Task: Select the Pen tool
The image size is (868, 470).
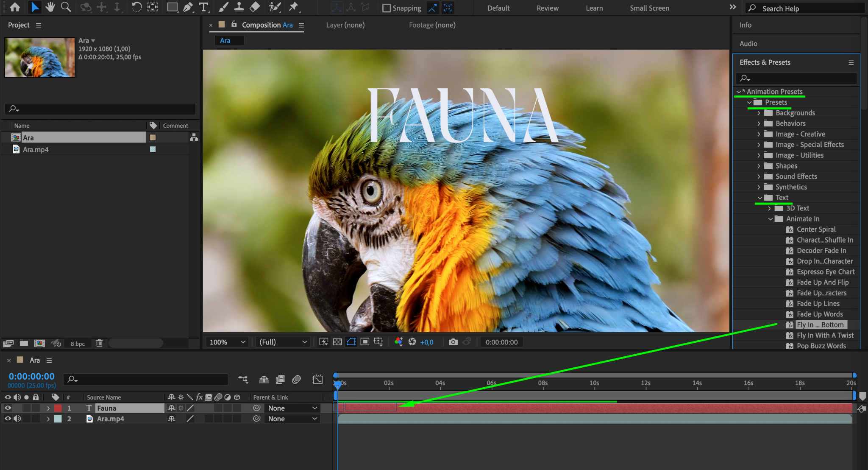Action: [188, 7]
